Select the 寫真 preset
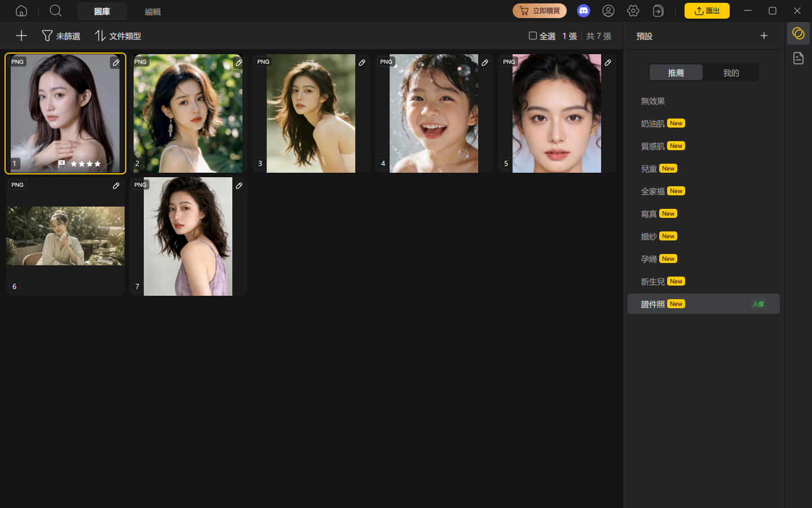Screen dimensions: 812x508 [703, 214]
